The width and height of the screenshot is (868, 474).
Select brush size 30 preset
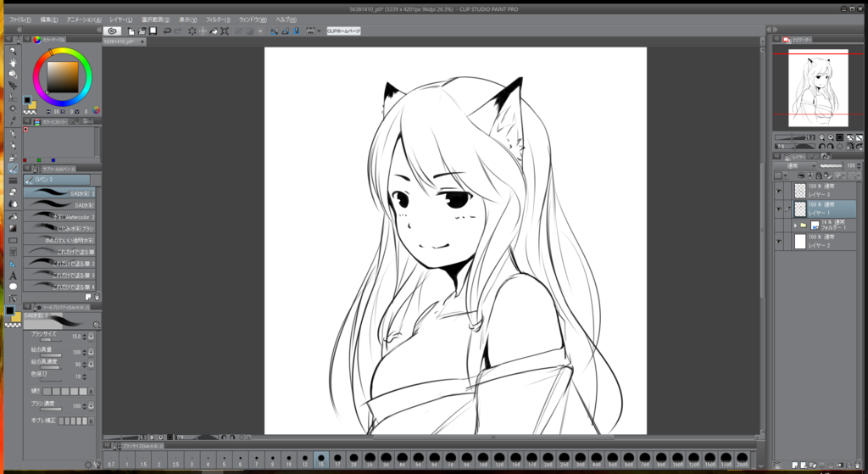386,460
